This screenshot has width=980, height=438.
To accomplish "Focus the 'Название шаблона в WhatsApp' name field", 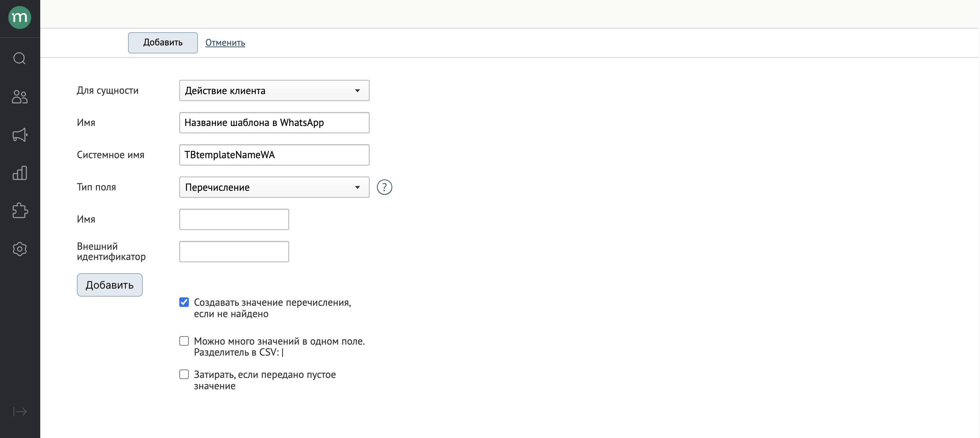I will 274,123.
